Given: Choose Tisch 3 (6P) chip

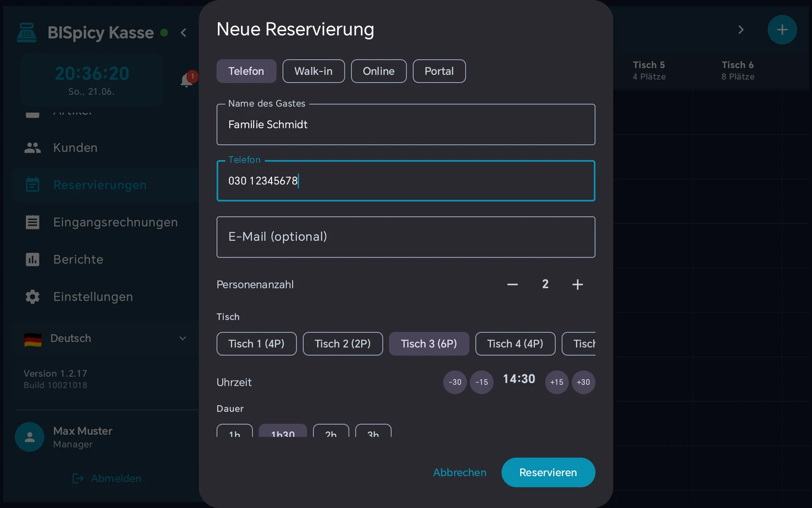Looking at the screenshot, I should tap(429, 344).
